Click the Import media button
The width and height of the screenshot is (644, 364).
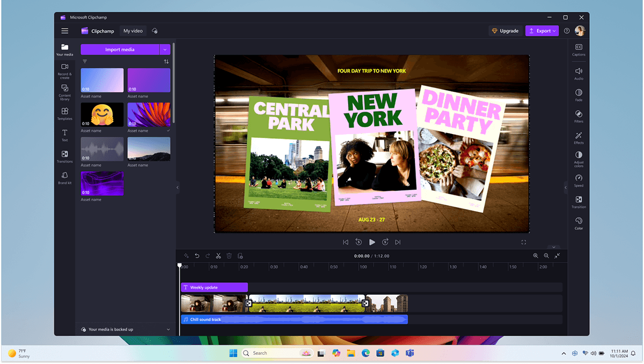[120, 49]
